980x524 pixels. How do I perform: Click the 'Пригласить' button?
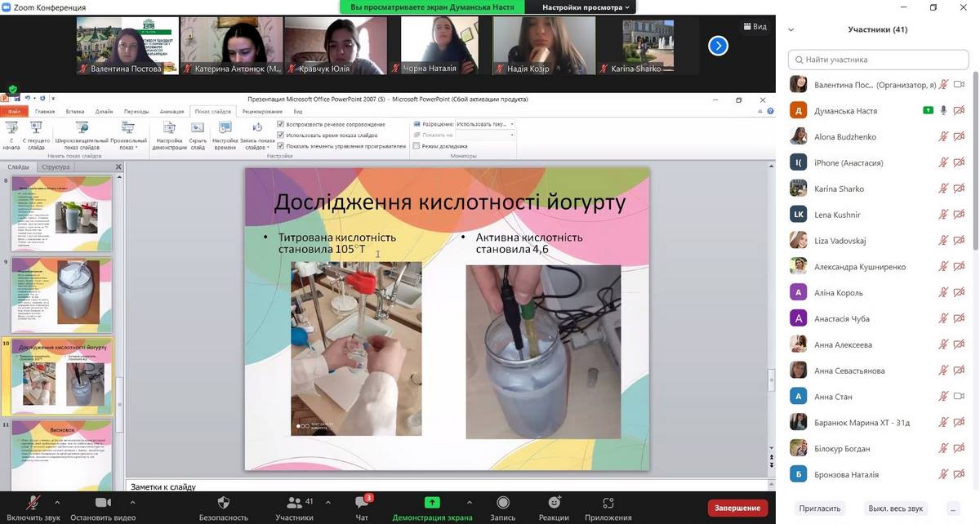819,508
